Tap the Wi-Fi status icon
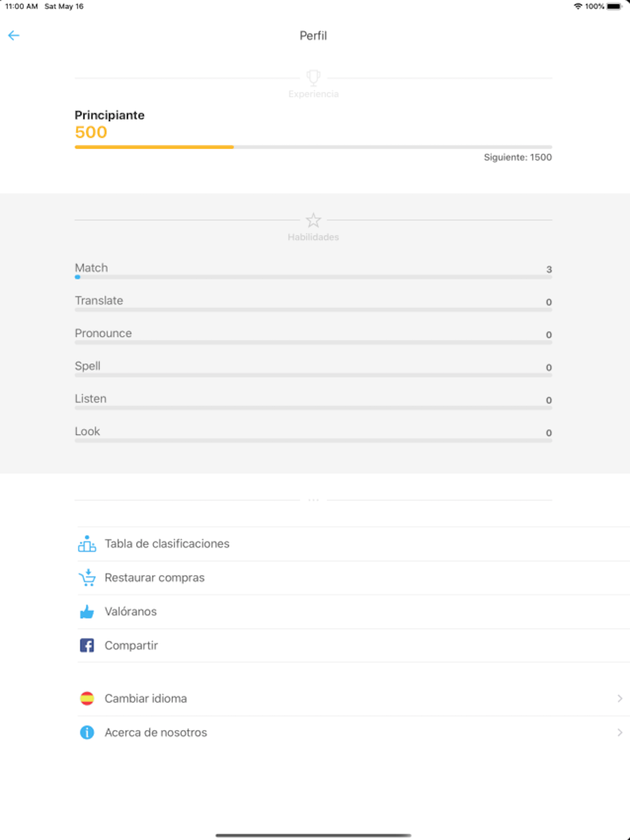Screen dimensions: 630x840 click(578, 6)
